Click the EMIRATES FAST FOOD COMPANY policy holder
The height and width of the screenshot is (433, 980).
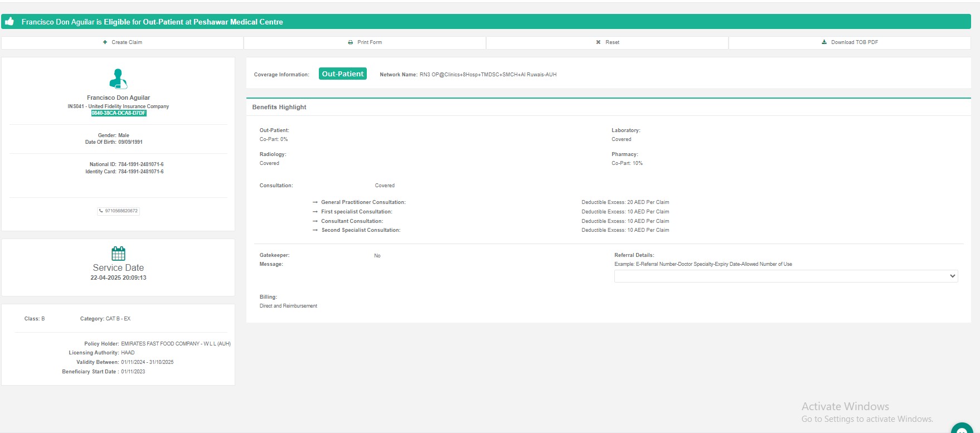[176, 344]
